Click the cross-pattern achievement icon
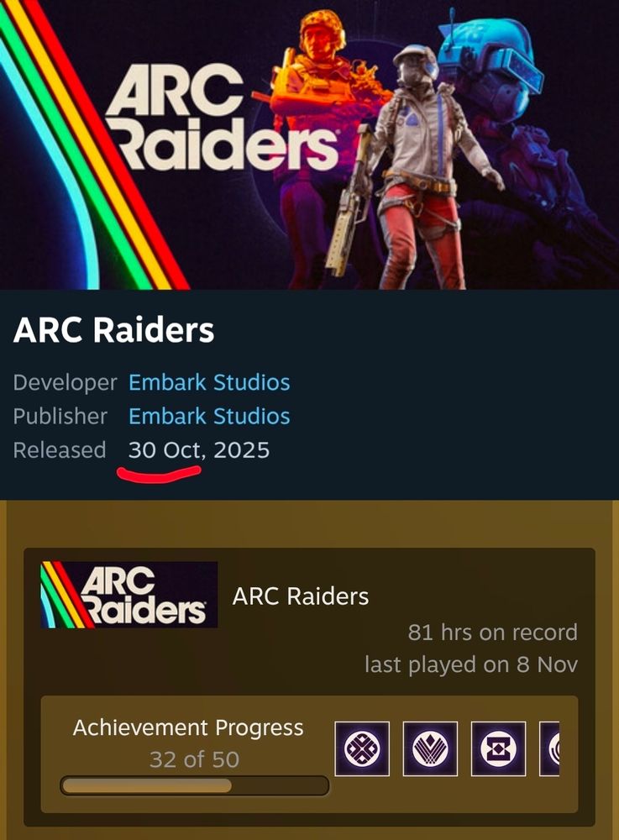 click(x=362, y=748)
